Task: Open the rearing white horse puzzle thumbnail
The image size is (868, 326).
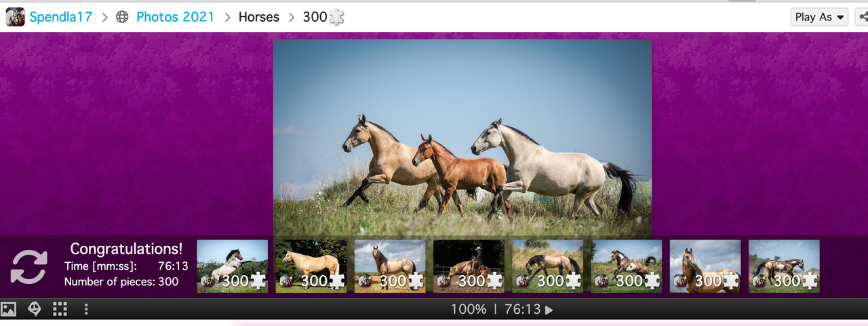Action: [233, 266]
